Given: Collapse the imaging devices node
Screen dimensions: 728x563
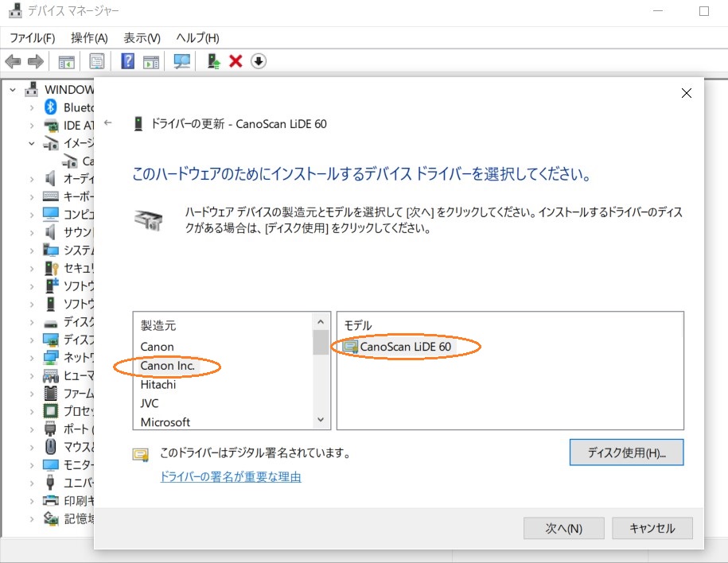Looking at the screenshot, I should [x=32, y=143].
